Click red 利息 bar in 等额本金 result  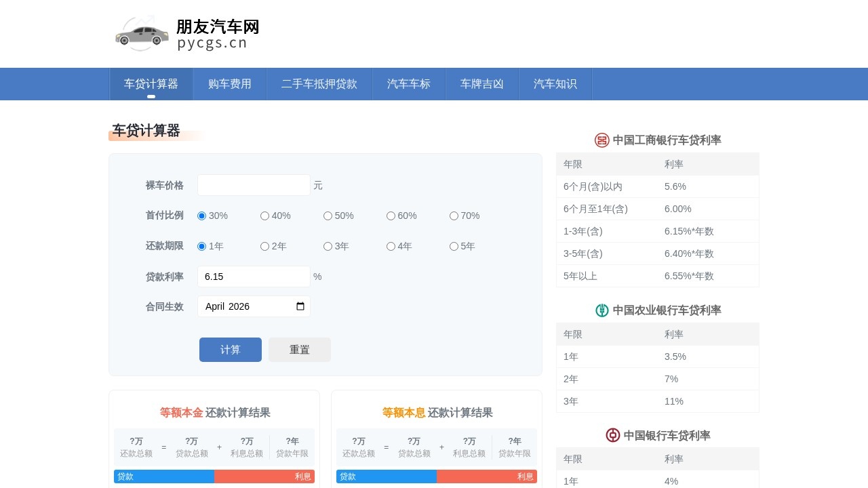click(264, 476)
